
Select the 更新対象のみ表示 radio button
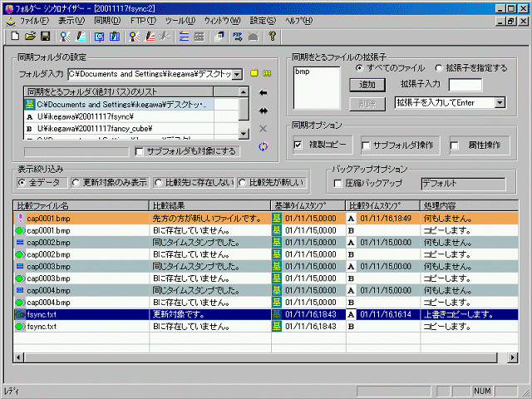pos(76,182)
